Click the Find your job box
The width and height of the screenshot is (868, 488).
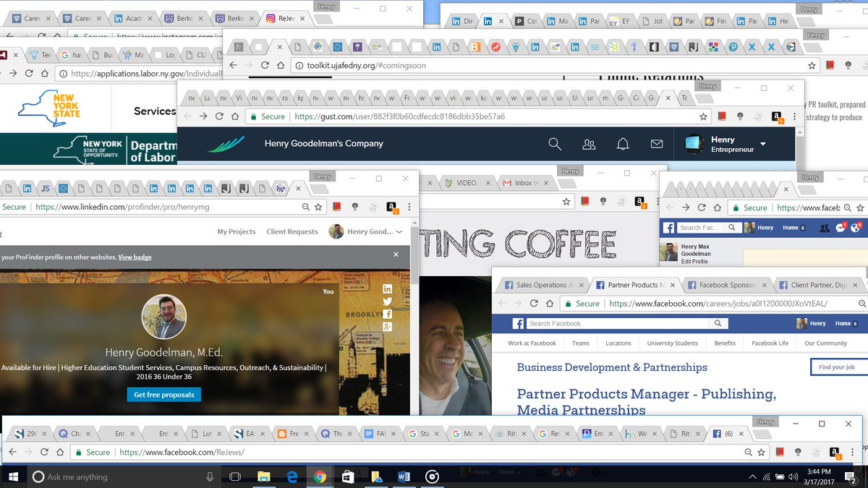[x=838, y=367]
